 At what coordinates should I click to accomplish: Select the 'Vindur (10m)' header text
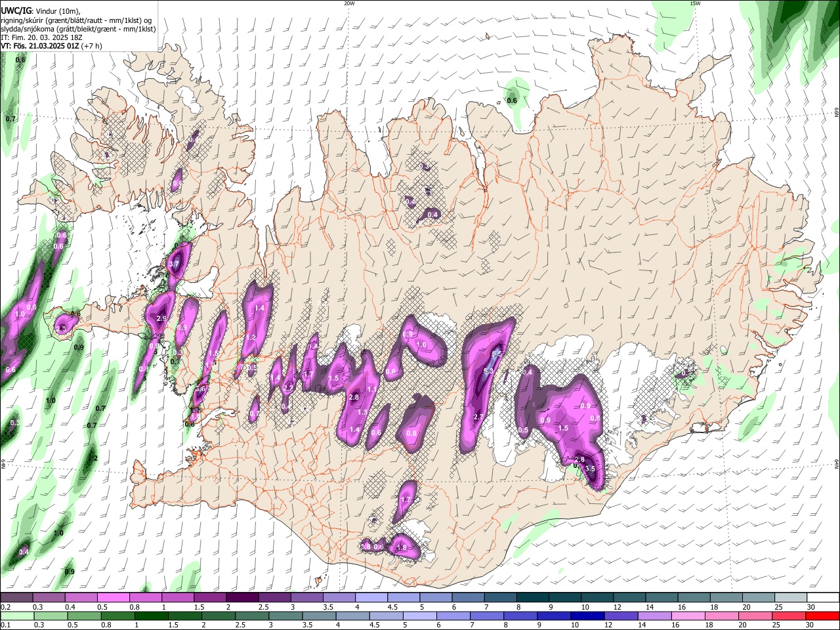tap(59, 10)
